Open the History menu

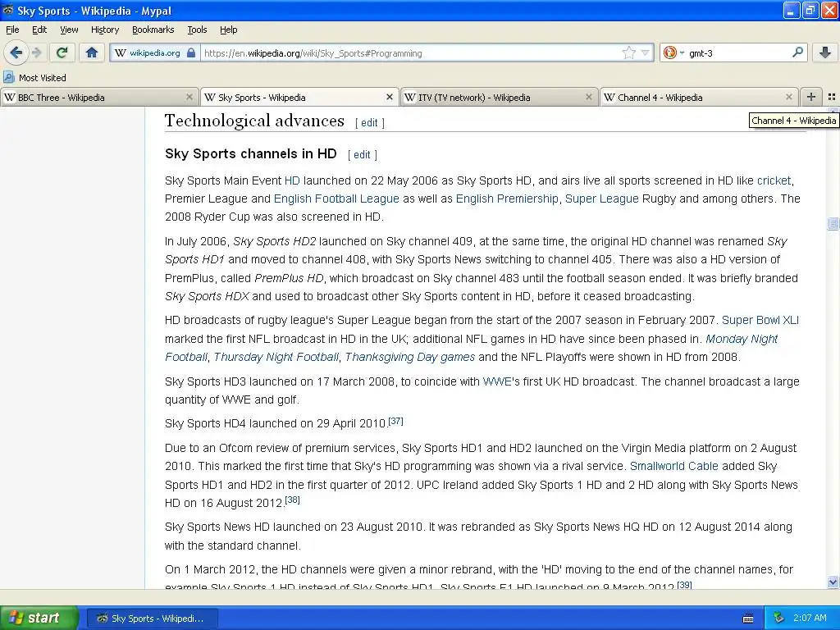click(x=104, y=30)
